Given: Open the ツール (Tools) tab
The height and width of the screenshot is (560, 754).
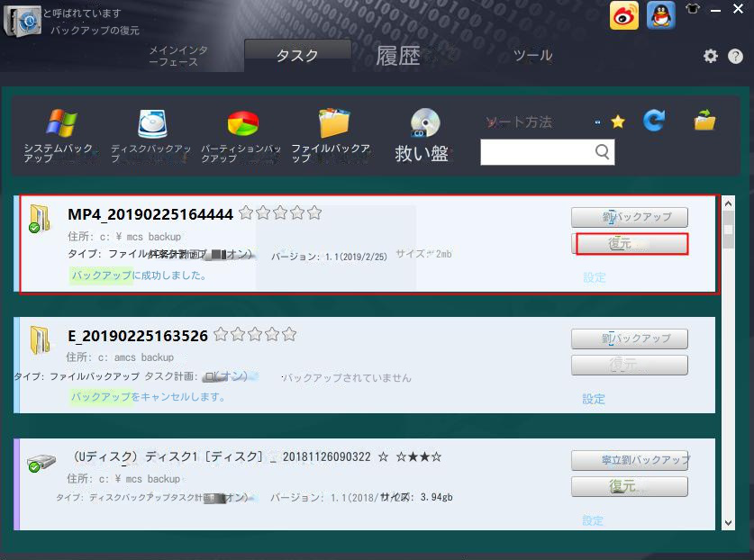Looking at the screenshot, I should [532, 55].
